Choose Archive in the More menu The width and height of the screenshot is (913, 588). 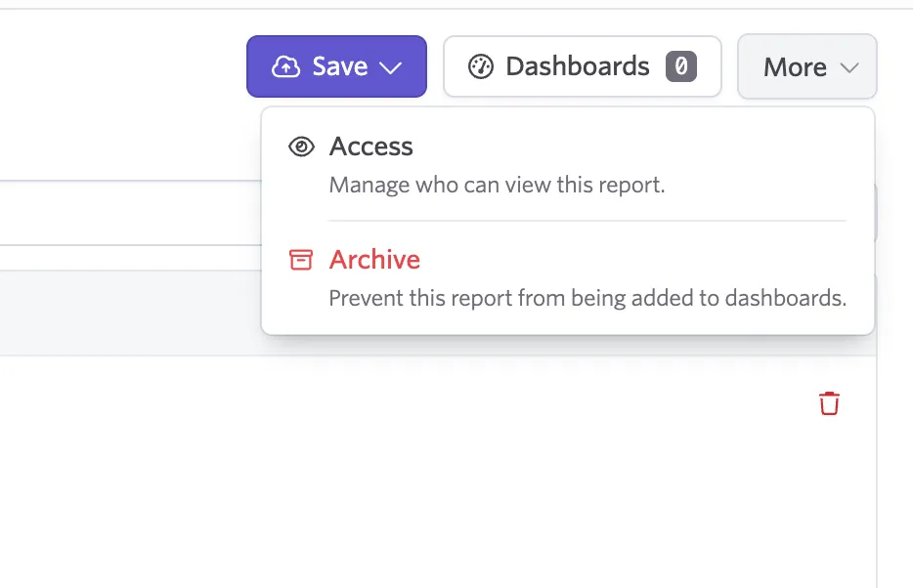[568, 278]
